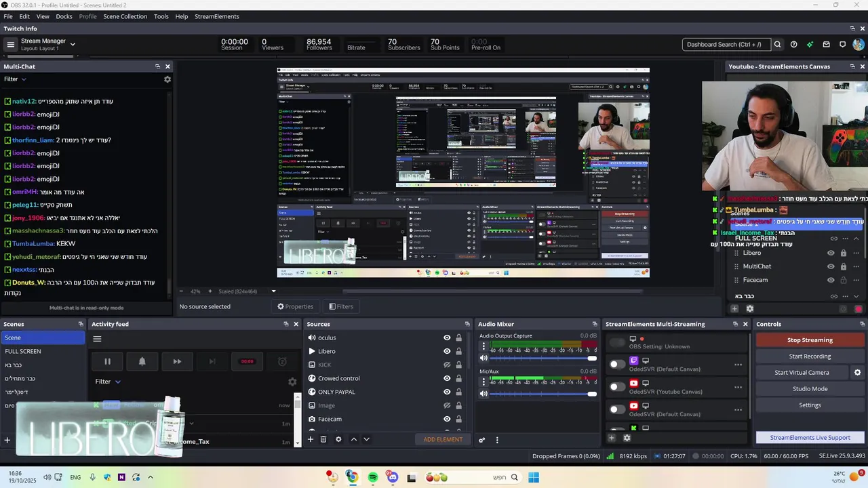This screenshot has height=488, width=868.
Task: Unlock the Facecam source lock
Action: coord(458,419)
